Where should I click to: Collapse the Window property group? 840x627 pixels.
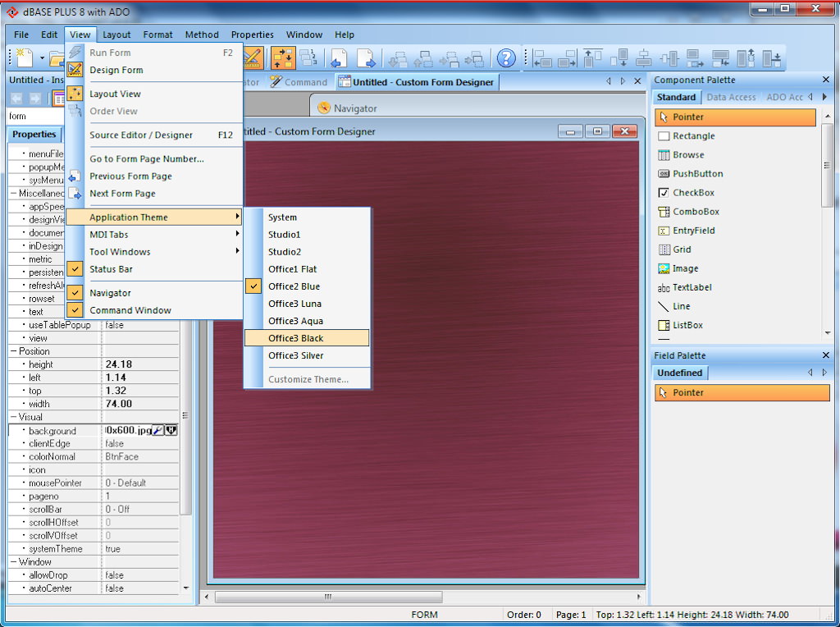13,562
